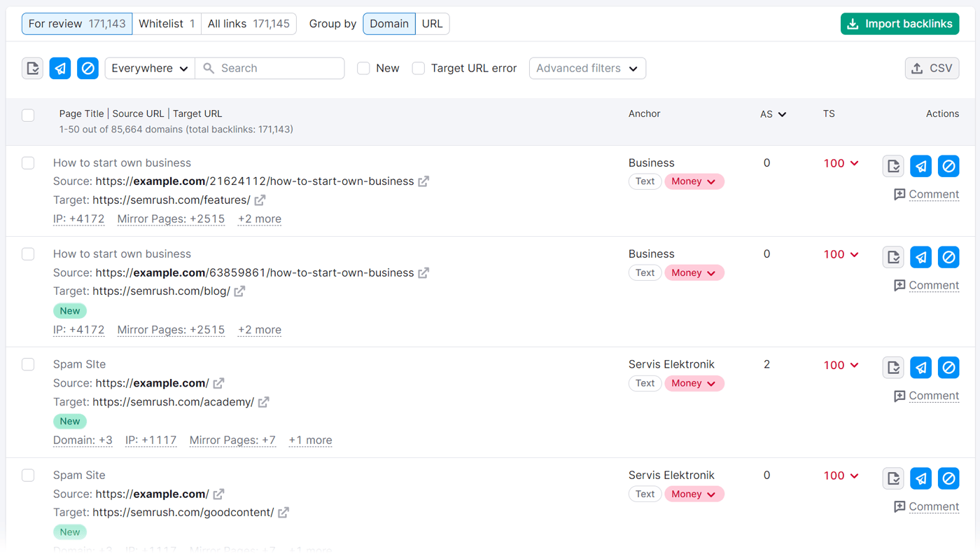
Task: Send the second backlink to Remove list
Action: point(920,256)
